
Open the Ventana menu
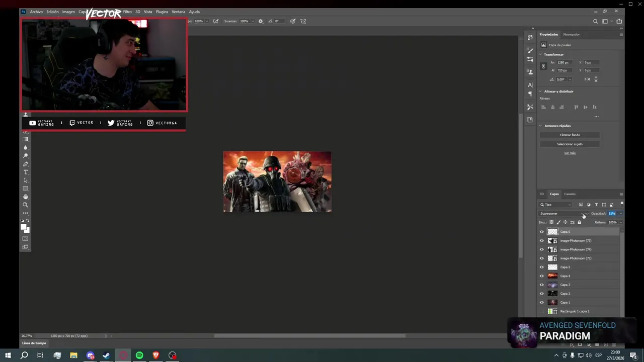(x=178, y=12)
